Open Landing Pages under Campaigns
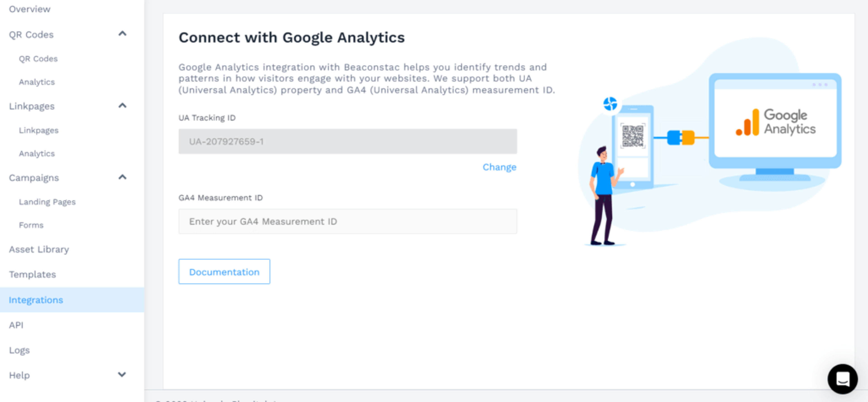The height and width of the screenshot is (402, 868). coord(47,202)
